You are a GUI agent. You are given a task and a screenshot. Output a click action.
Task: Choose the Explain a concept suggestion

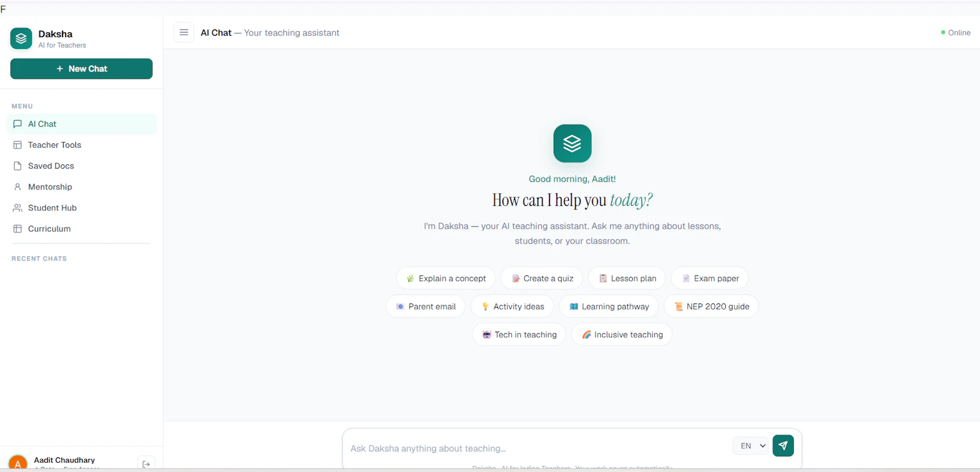coord(446,278)
